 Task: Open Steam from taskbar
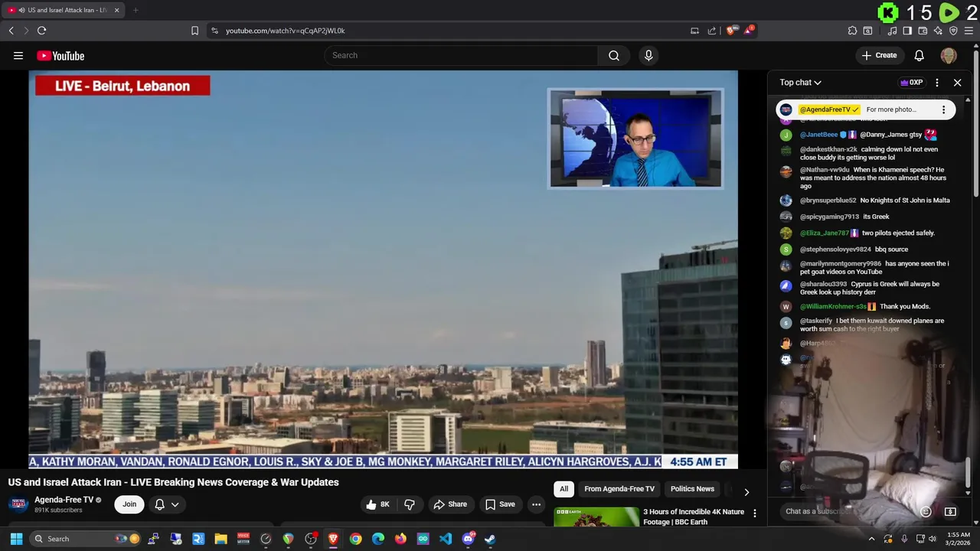[x=490, y=539]
